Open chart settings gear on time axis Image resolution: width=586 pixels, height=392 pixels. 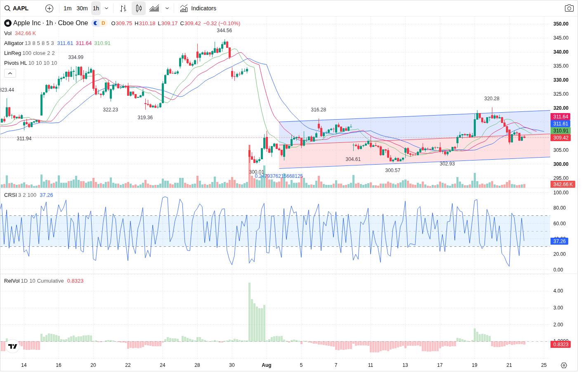564,365
